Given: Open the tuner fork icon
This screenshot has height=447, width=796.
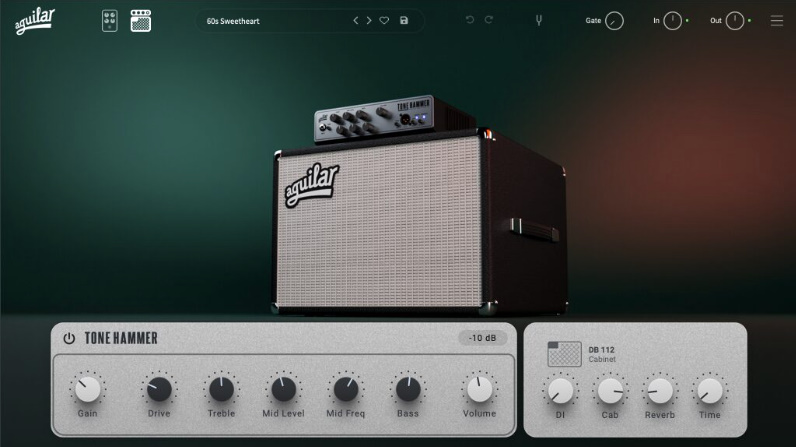Looking at the screenshot, I should (x=539, y=21).
